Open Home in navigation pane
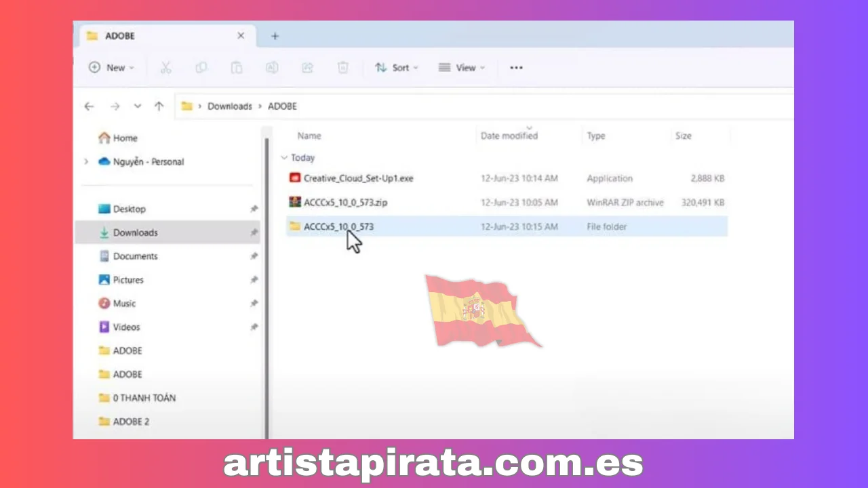This screenshot has height=488, width=868. [x=118, y=138]
